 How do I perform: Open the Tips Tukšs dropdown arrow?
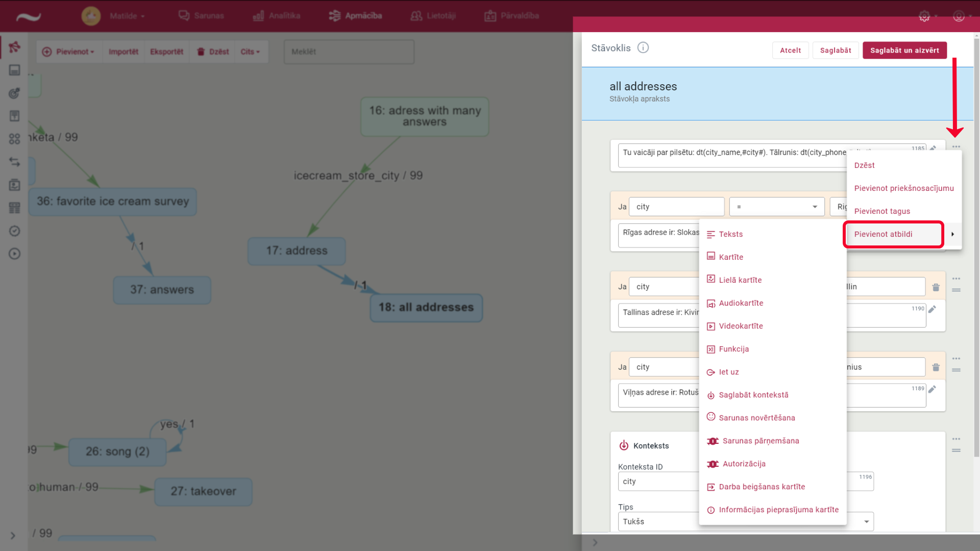coord(866,521)
